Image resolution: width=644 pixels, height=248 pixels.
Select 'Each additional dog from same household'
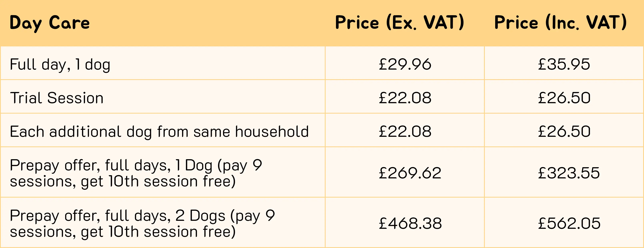[x=159, y=132]
